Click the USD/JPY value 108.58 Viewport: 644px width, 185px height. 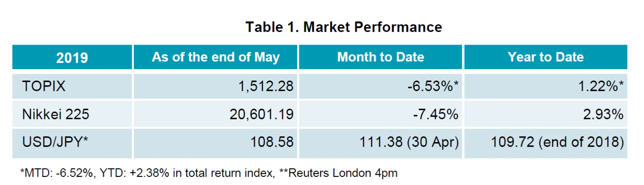pyautogui.click(x=272, y=142)
